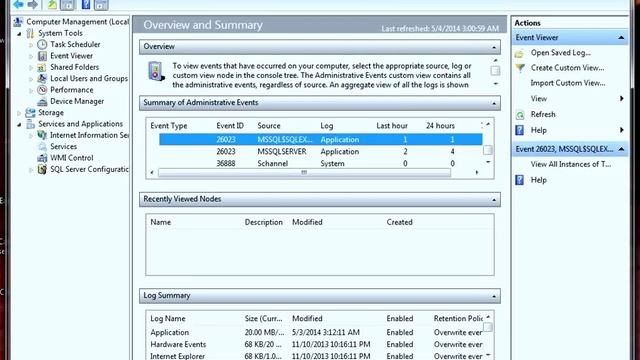This screenshot has height=360, width=640.
Task: Click the Services and Applications icon
Action: tap(30, 124)
